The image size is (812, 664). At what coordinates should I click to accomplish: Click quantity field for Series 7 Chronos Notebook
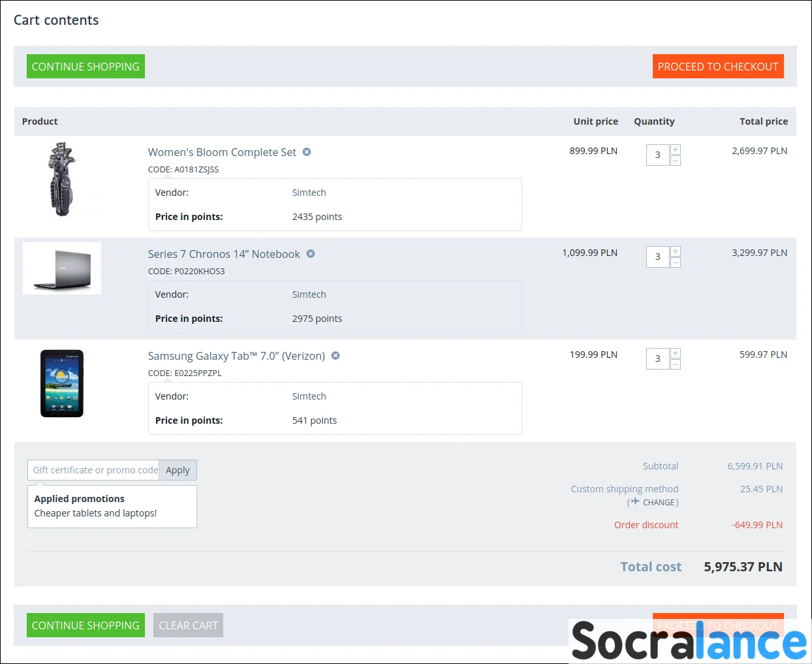(657, 257)
